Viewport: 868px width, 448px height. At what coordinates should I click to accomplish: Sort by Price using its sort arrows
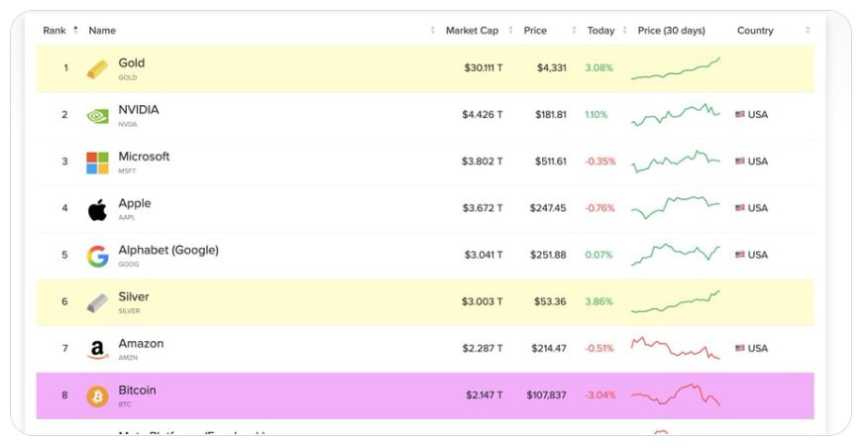pyautogui.click(x=574, y=30)
